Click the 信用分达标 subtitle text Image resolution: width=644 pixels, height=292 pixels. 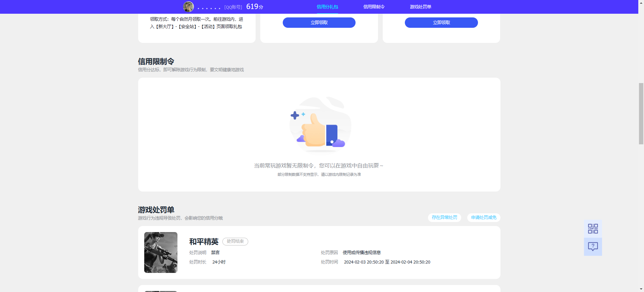(191, 70)
